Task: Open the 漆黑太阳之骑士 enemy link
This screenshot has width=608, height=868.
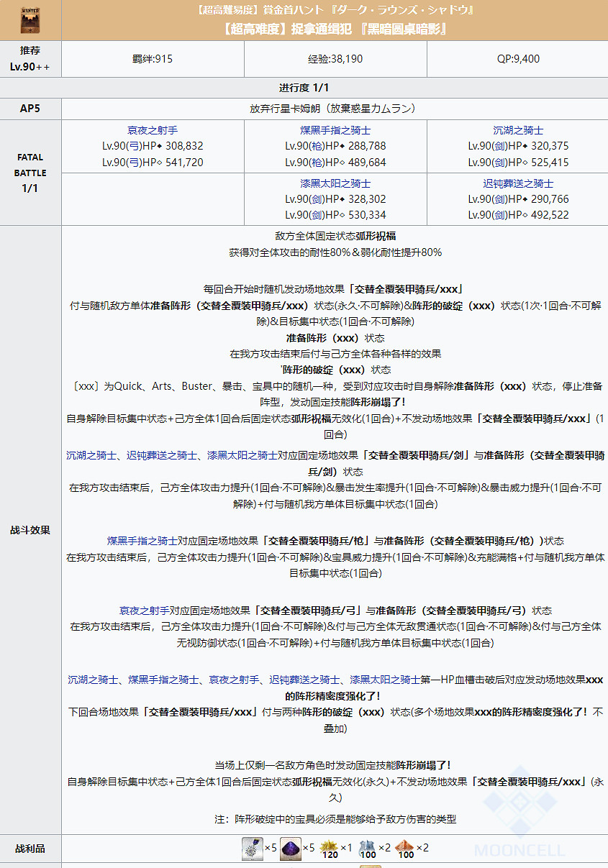Action: [x=334, y=183]
